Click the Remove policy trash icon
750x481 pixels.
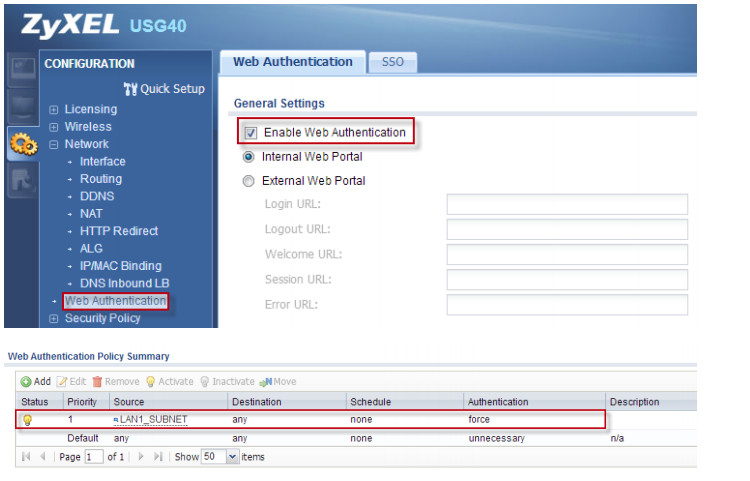click(x=98, y=381)
